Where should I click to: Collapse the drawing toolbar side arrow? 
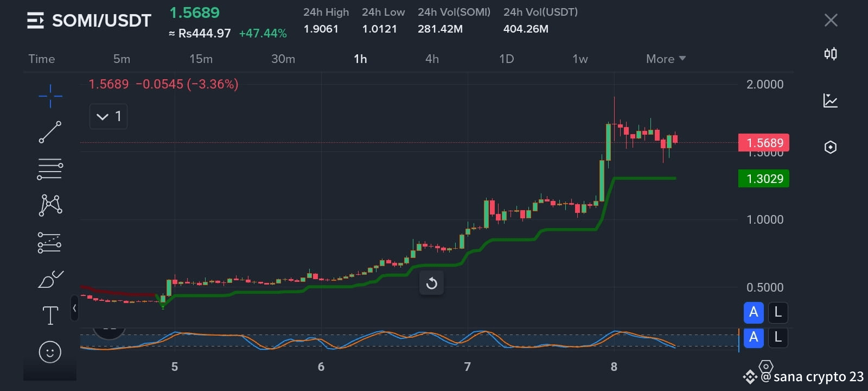(x=74, y=308)
